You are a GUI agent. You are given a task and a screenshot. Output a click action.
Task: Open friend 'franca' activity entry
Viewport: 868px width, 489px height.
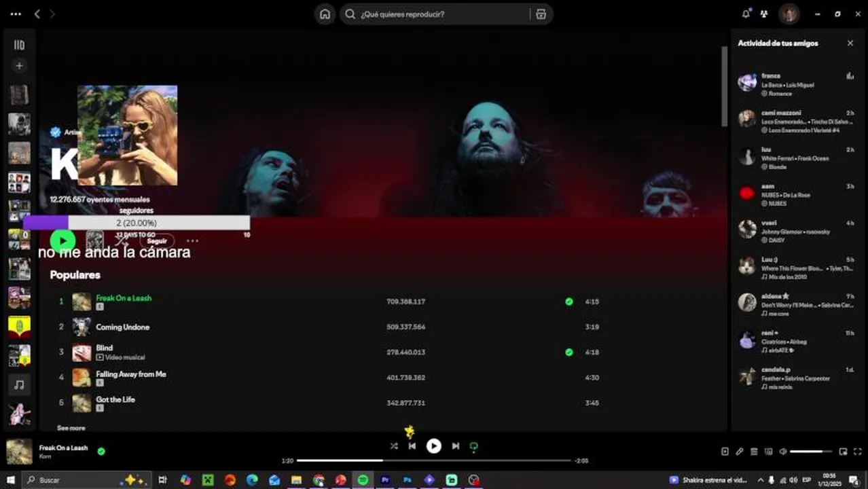tap(796, 84)
